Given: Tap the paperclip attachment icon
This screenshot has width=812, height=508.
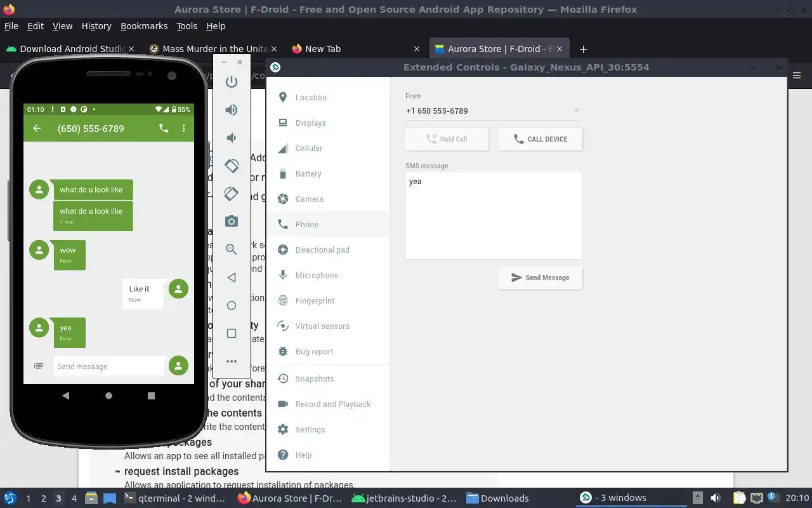Looking at the screenshot, I should [x=39, y=366].
